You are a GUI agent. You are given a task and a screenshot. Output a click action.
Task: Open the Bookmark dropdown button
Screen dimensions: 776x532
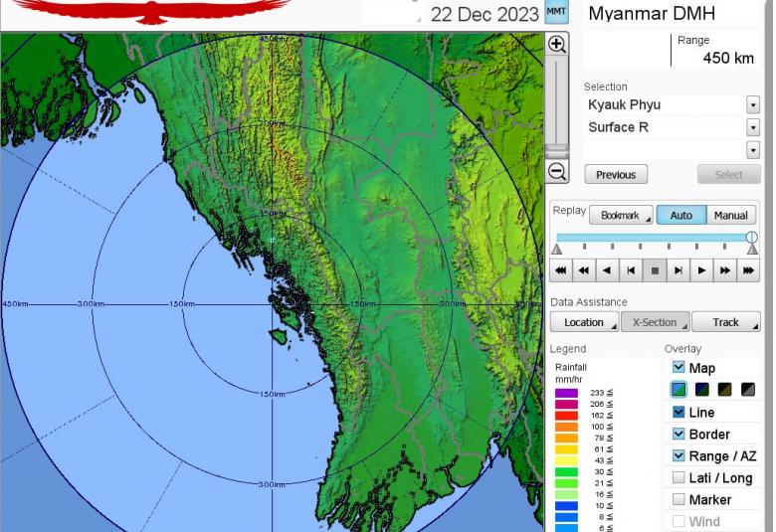[621, 215]
